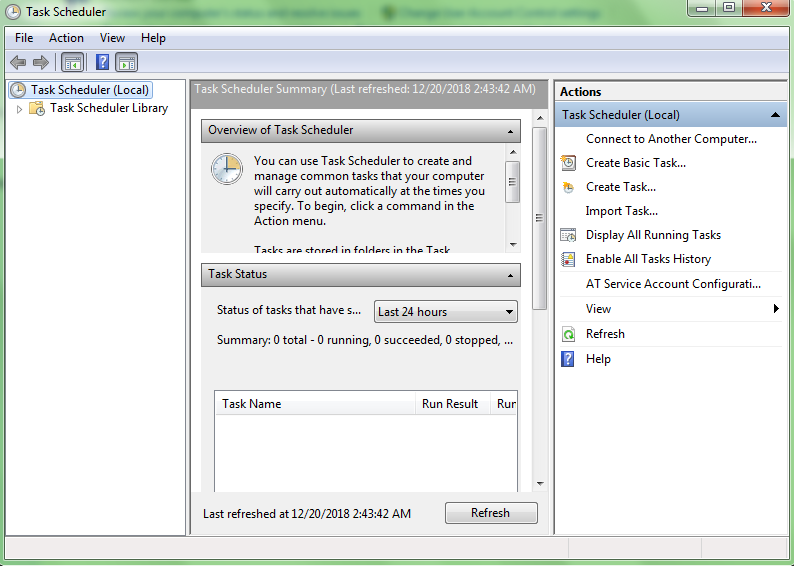Image resolution: width=794 pixels, height=566 pixels.
Task: Click the Back arrow toolbar icon
Action: (18, 63)
